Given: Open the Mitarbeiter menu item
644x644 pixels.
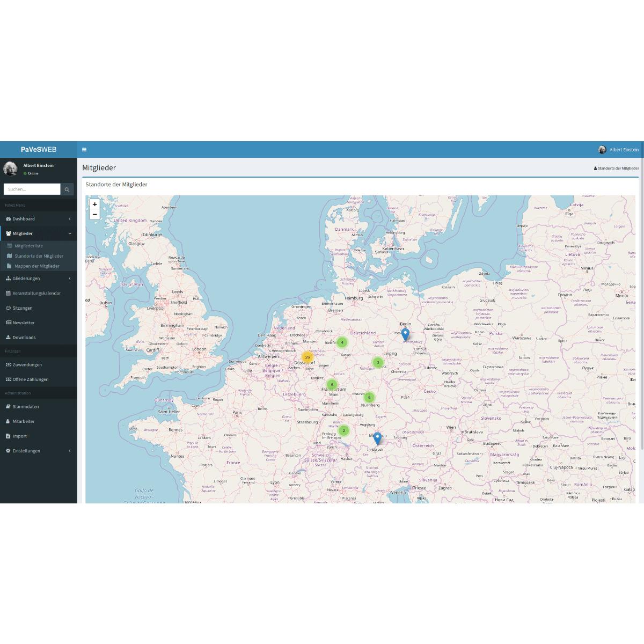Looking at the screenshot, I should 39,421.
